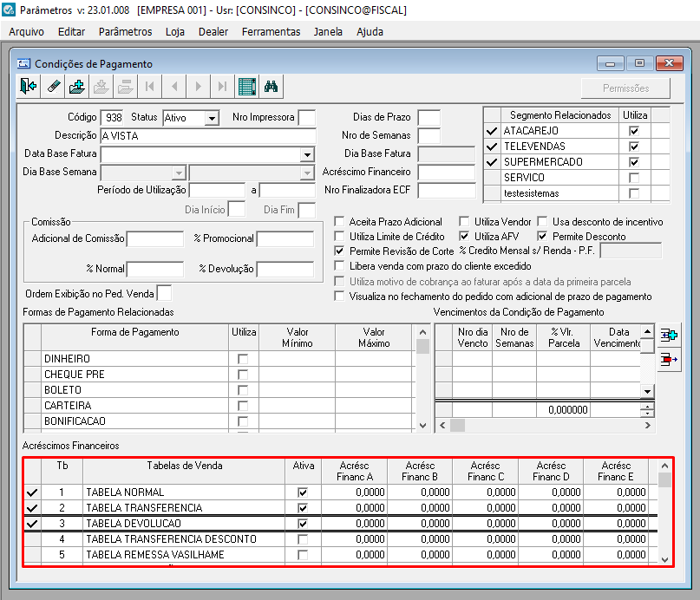Screen dimensions: 700x600
Task: Open the Janela menu
Action: 328,32
